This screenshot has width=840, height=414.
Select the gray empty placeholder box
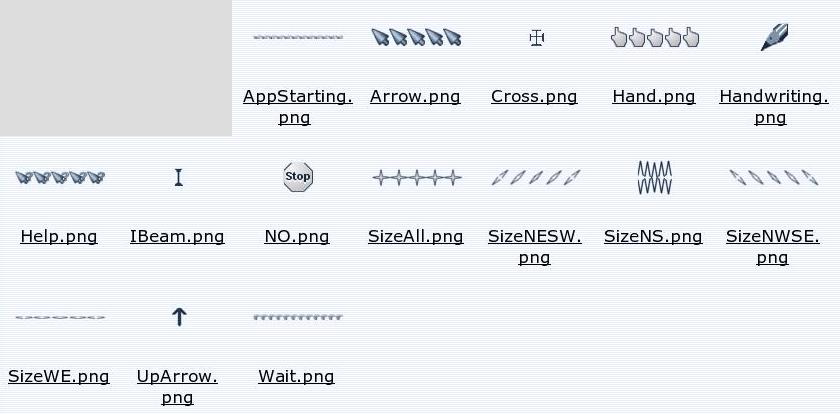[x=116, y=68]
